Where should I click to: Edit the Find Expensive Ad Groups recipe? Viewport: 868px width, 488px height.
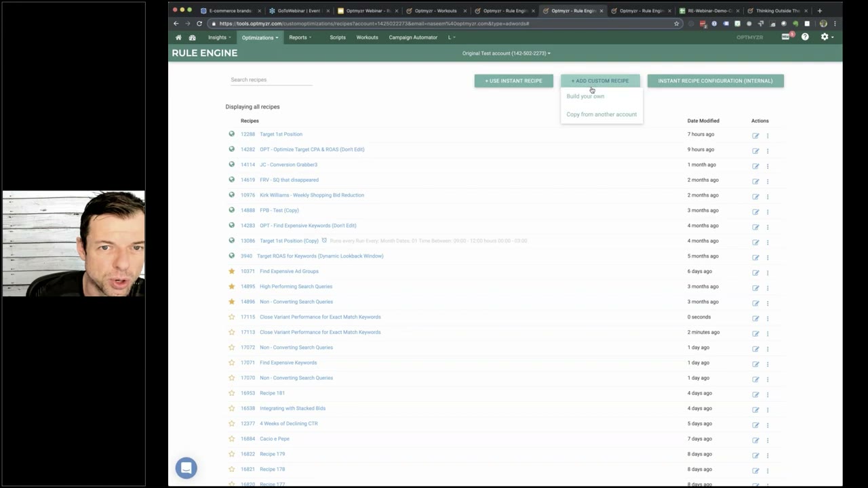point(755,272)
